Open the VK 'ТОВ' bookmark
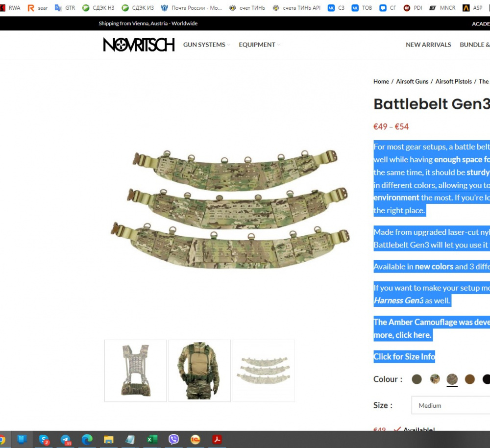This screenshot has height=448, width=490. 362,8
